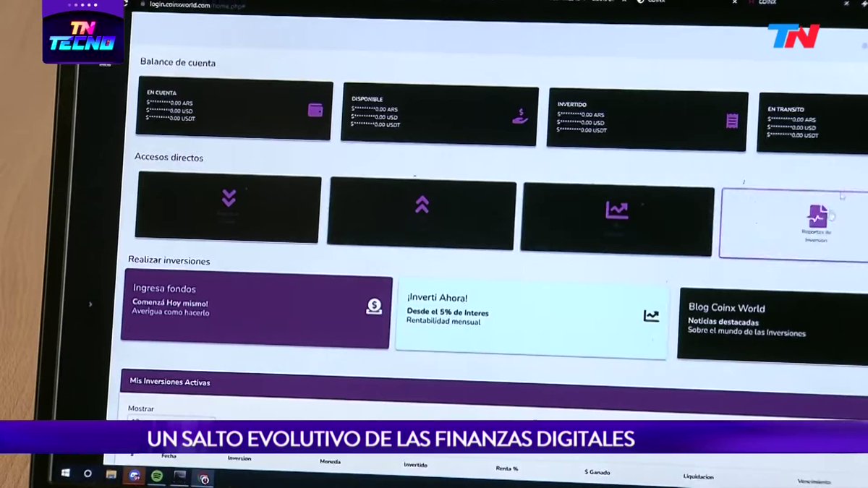
Task: Click the Cortana circle in the taskbar
Action: point(88,474)
